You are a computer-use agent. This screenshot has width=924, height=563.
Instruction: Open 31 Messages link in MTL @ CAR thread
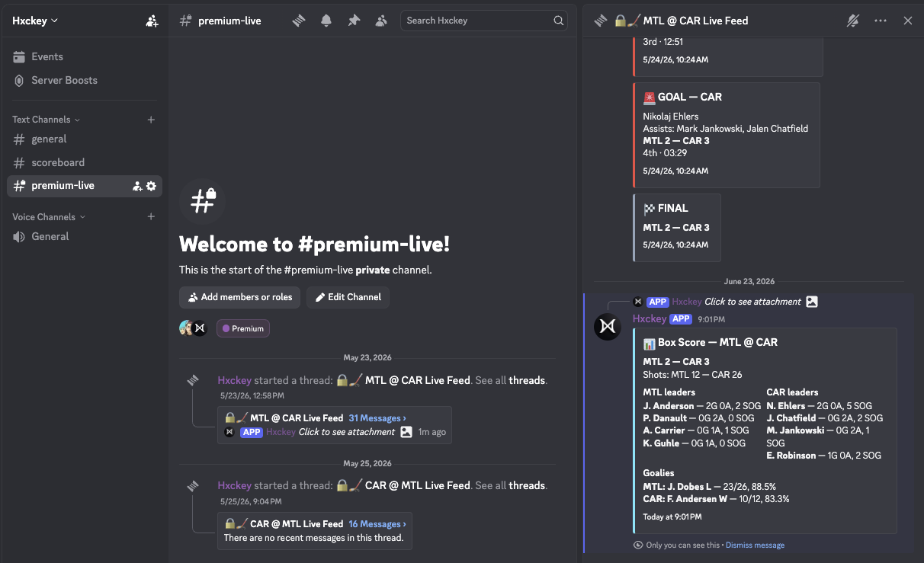click(x=377, y=418)
